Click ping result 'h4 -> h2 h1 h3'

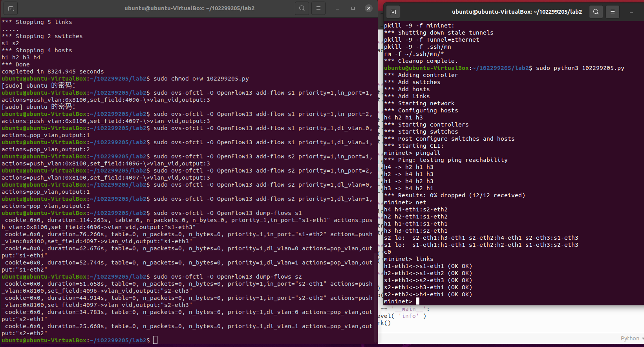point(409,167)
